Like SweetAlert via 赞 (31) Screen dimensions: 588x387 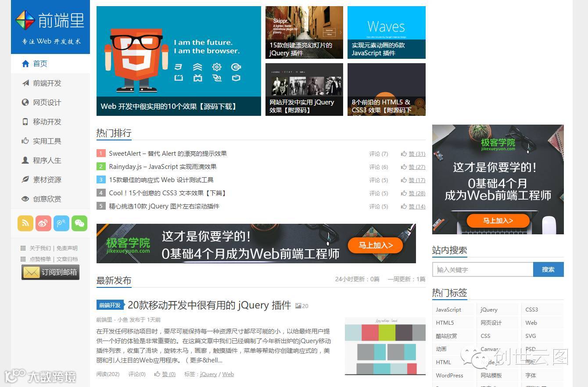pyautogui.click(x=417, y=154)
